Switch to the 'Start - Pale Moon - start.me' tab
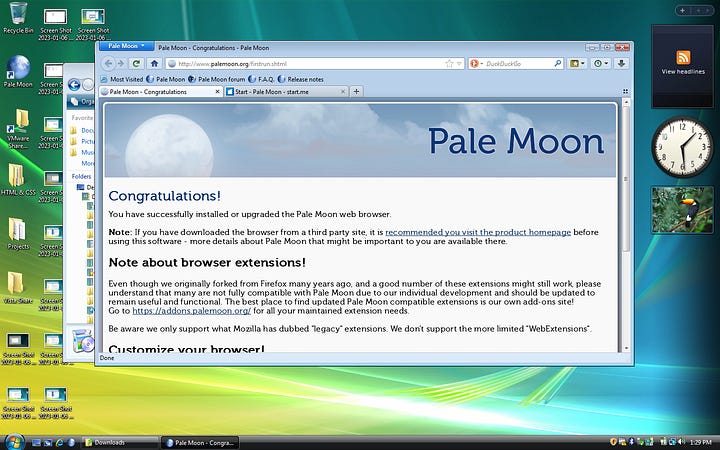720x450 pixels. [286, 92]
